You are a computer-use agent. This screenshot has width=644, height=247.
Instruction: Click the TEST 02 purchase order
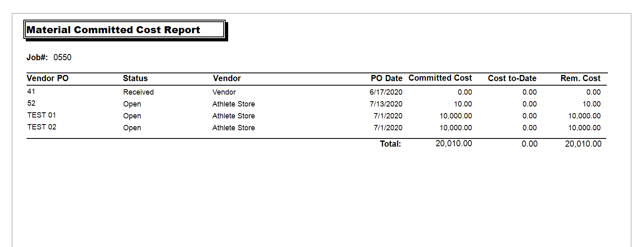[41, 127]
